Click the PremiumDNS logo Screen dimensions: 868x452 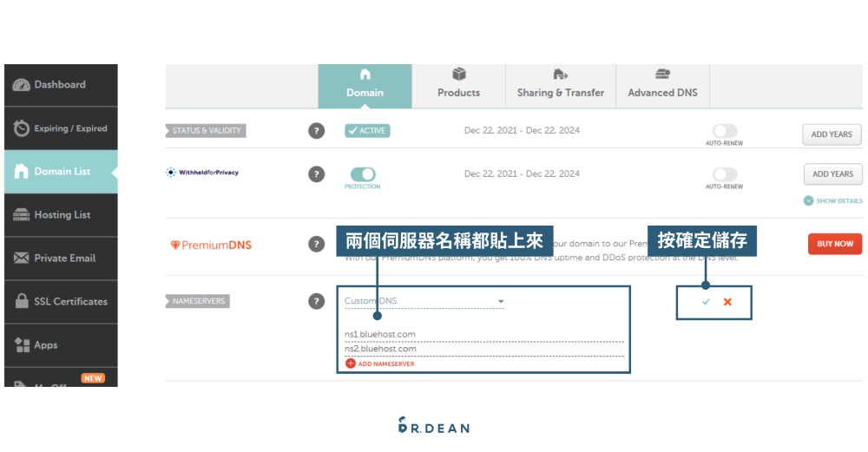[x=211, y=246]
